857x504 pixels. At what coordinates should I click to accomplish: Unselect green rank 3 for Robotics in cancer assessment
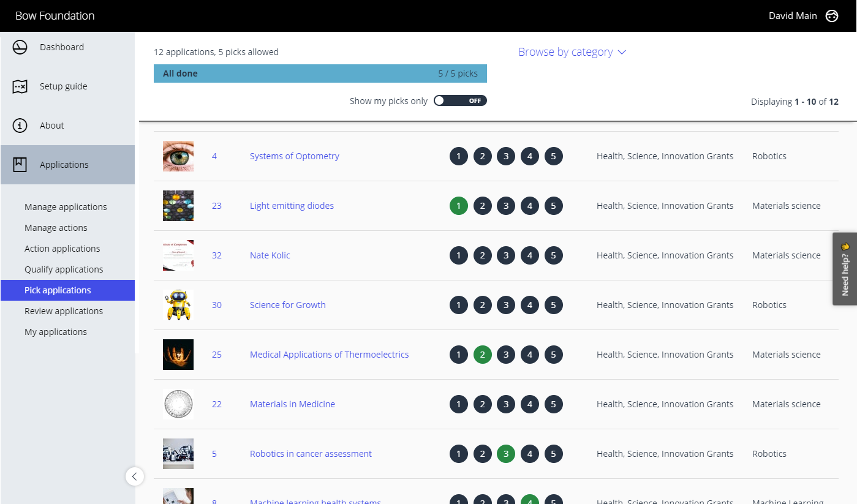coord(506,454)
